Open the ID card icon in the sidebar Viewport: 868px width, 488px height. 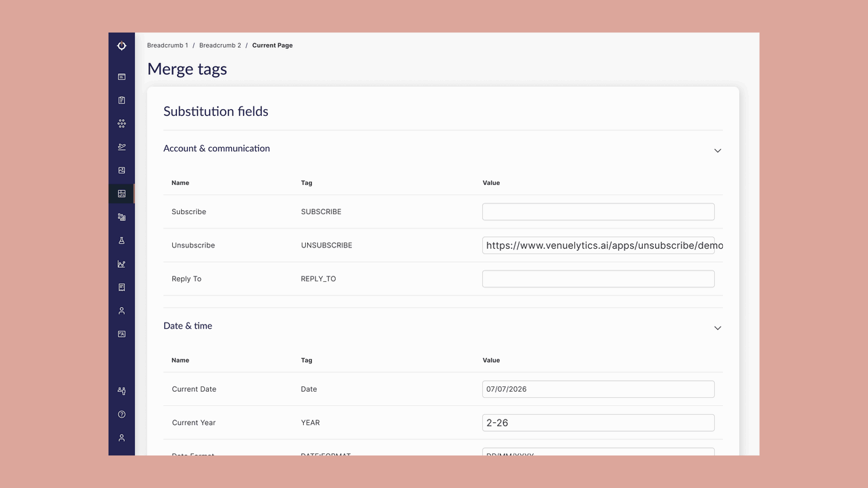tap(121, 334)
